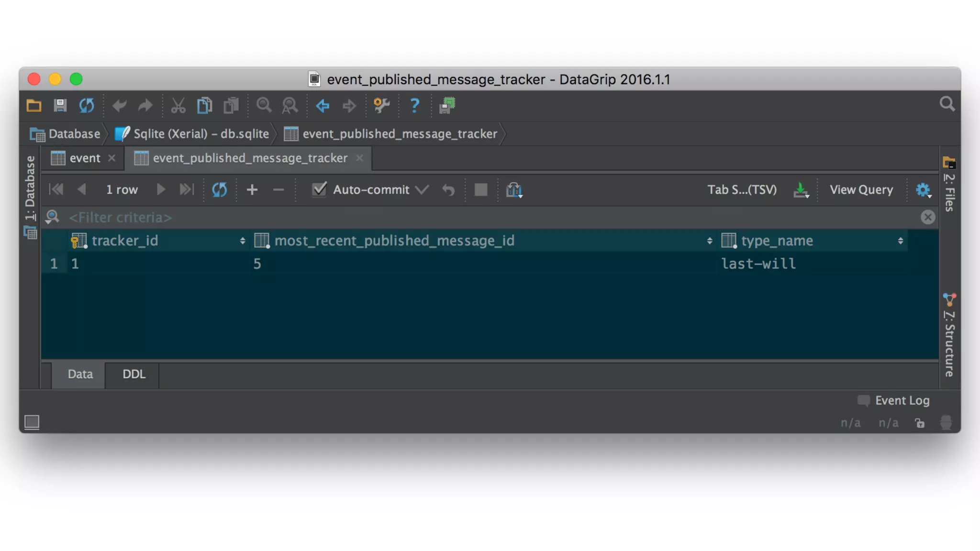Sort by tracker_id column arrows
This screenshot has width=980, height=551.
click(243, 241)
